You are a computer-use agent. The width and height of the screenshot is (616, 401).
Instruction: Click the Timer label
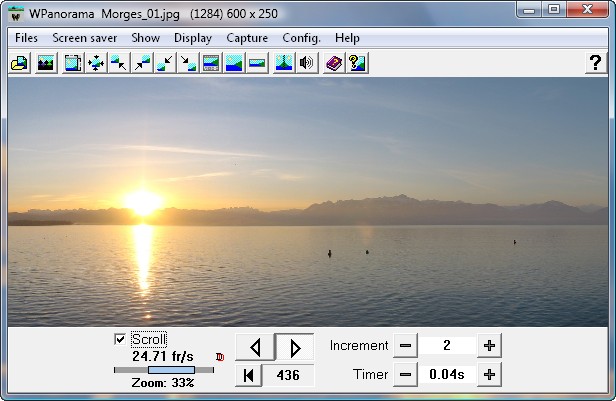point(370,375)
